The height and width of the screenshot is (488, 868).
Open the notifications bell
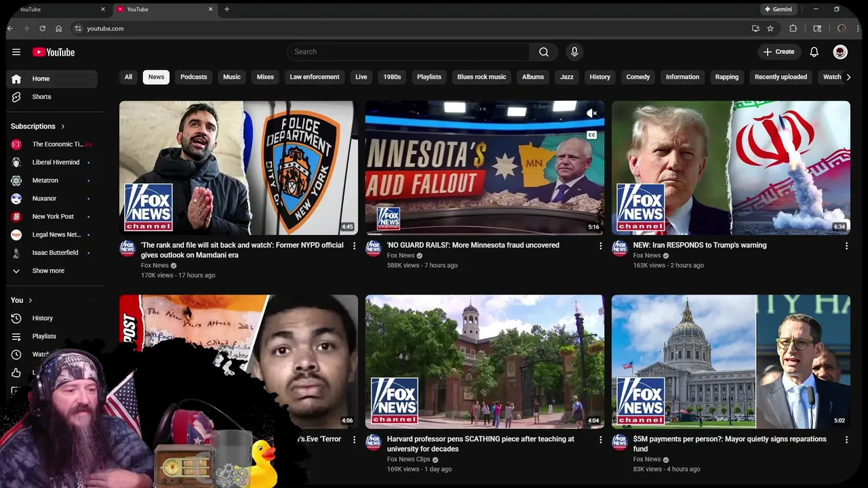pyautogui.click(x=814, y=52)
